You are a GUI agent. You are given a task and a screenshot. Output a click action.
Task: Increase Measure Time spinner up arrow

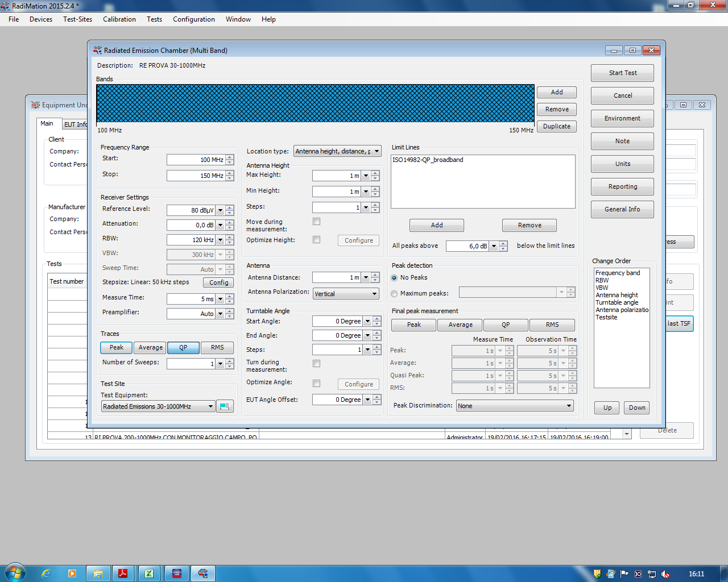click(x=230, y=296)
